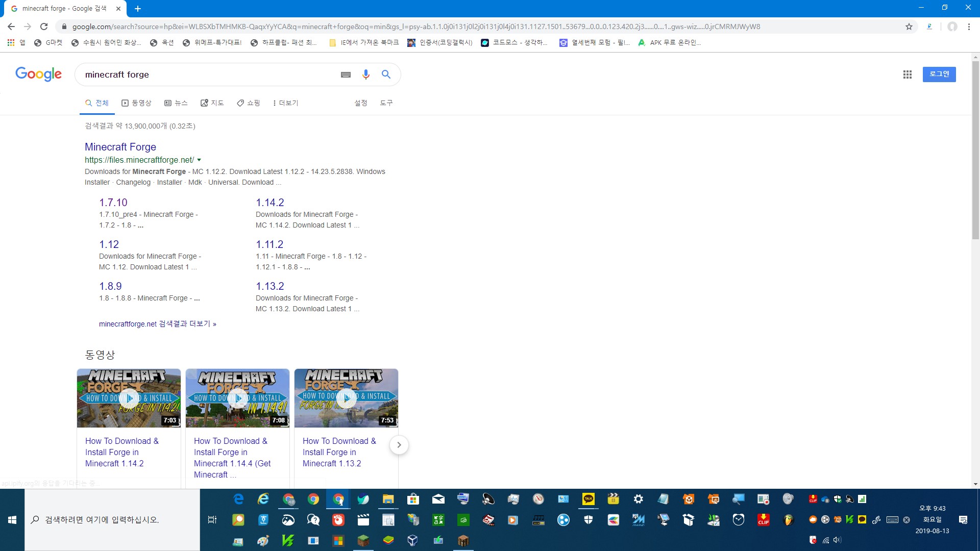Expand the files.minecraftforge.net result dropdown arrow
The height and width of the screenshot is (551, 980).
coord(199,160)
